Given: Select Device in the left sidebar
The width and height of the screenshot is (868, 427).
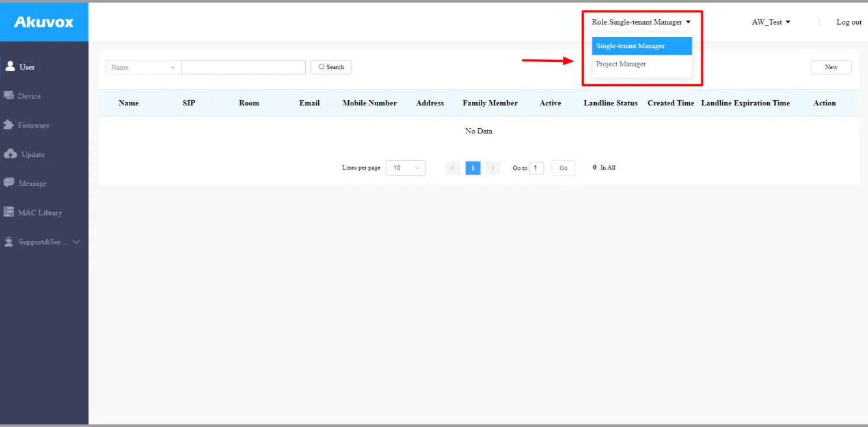Looking at the screenshot, I should tap(28, 96).
